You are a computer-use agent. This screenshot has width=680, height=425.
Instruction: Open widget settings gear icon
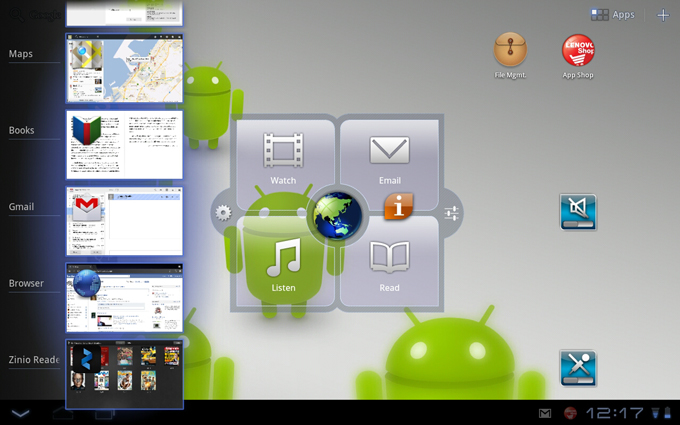click(223, 213)
